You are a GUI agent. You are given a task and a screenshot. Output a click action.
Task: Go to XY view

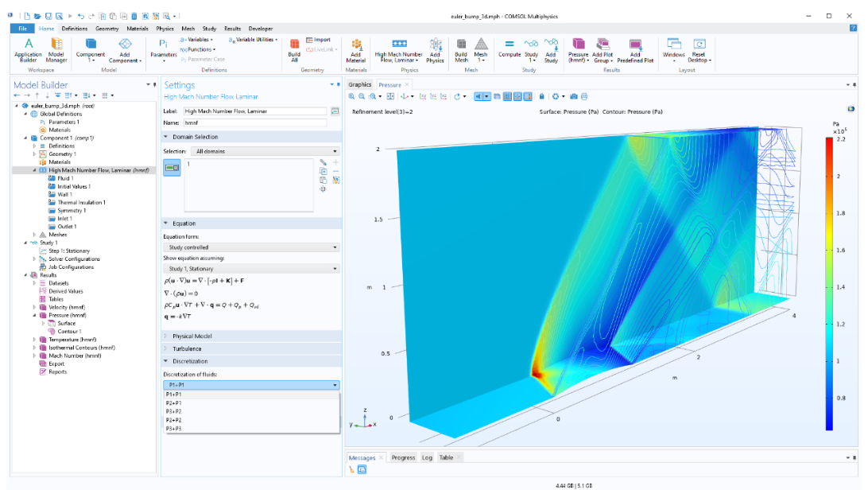423,96
